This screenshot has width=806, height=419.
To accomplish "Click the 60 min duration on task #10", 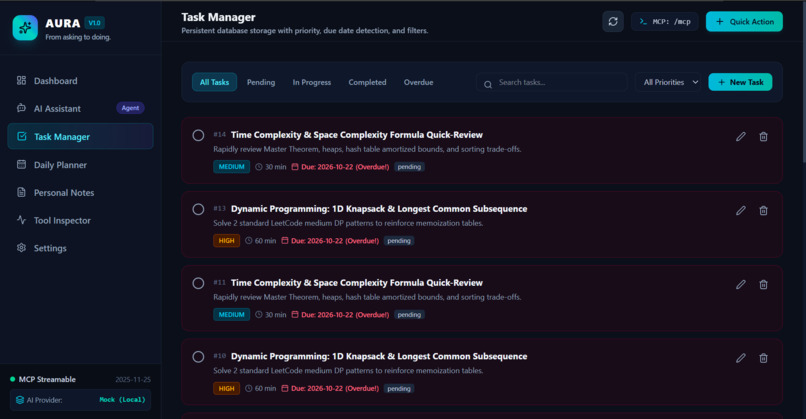I will tap(261, 389).
